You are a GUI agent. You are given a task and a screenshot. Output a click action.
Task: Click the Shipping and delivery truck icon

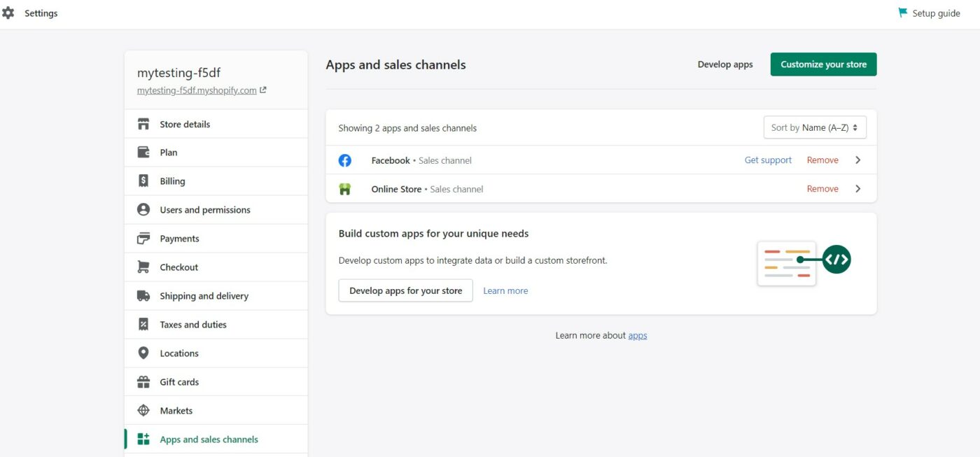point(143,296)
